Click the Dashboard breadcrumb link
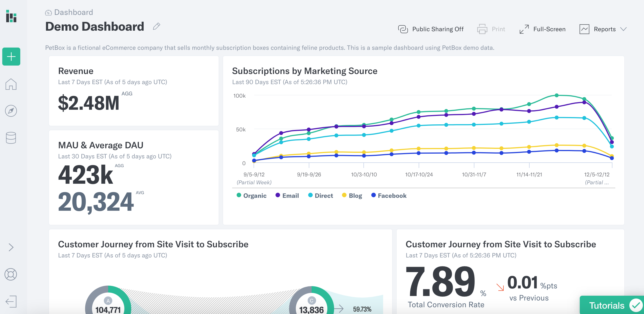Image resolution: width=644 pixels, height=314 pixels. [x=74, y=12]
